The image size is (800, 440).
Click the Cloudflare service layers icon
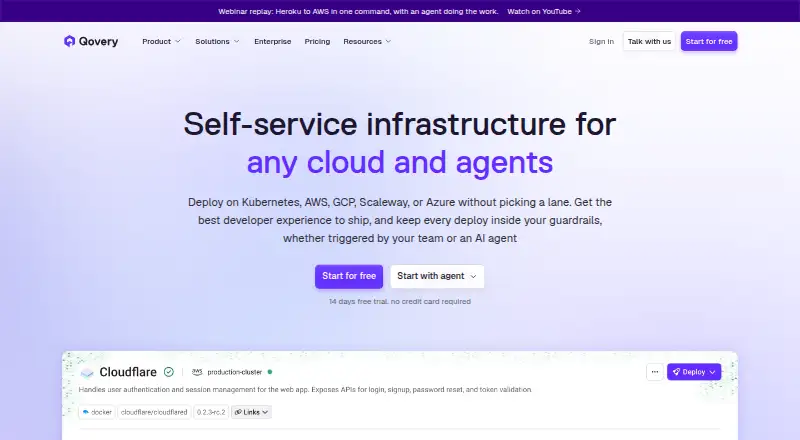[87, 373]
